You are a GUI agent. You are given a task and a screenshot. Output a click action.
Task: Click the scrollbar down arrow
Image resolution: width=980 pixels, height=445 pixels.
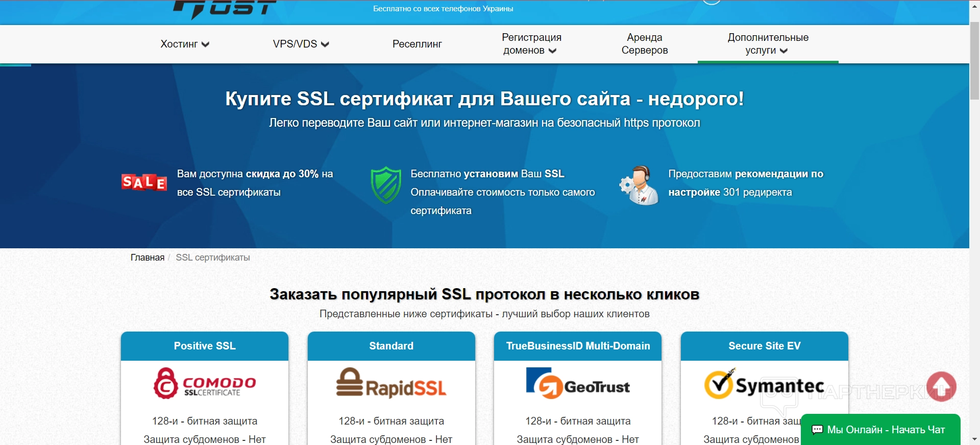[974, 439]
